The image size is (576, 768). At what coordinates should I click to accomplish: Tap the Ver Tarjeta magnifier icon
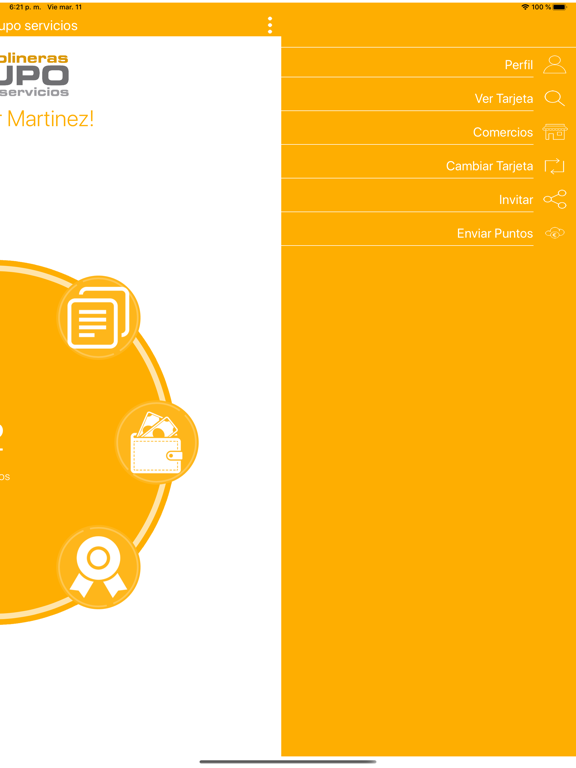(554, 98)
